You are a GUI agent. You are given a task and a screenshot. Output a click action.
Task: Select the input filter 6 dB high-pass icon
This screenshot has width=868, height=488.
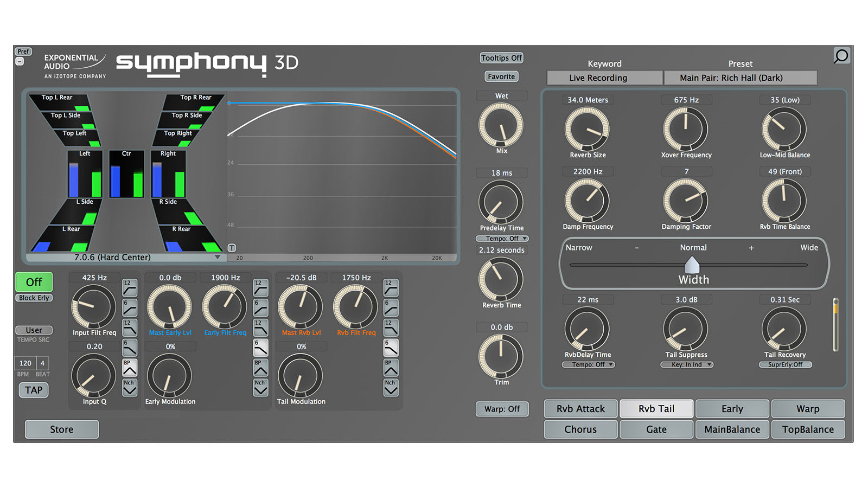tap(130, 308)
